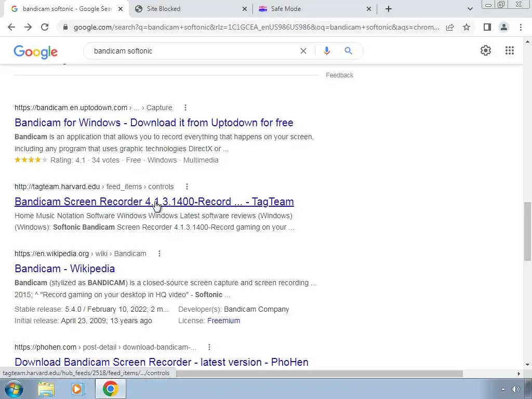The width and height of the screenshot is (532, 399).
Task: Open the system tray volume control
Action: 516,389
